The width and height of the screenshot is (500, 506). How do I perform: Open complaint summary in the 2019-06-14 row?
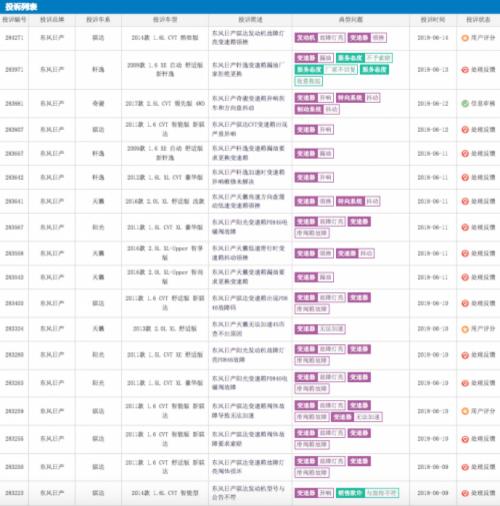248,38
